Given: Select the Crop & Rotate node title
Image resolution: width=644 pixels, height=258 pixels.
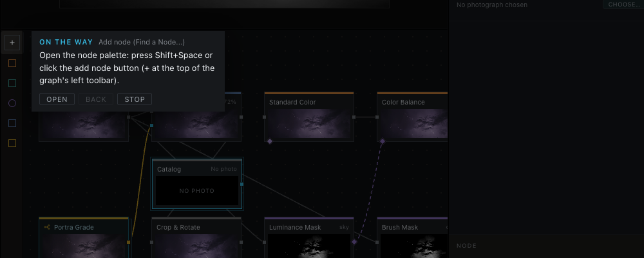Looking at the screenshot, I should [x=178, y=227].
